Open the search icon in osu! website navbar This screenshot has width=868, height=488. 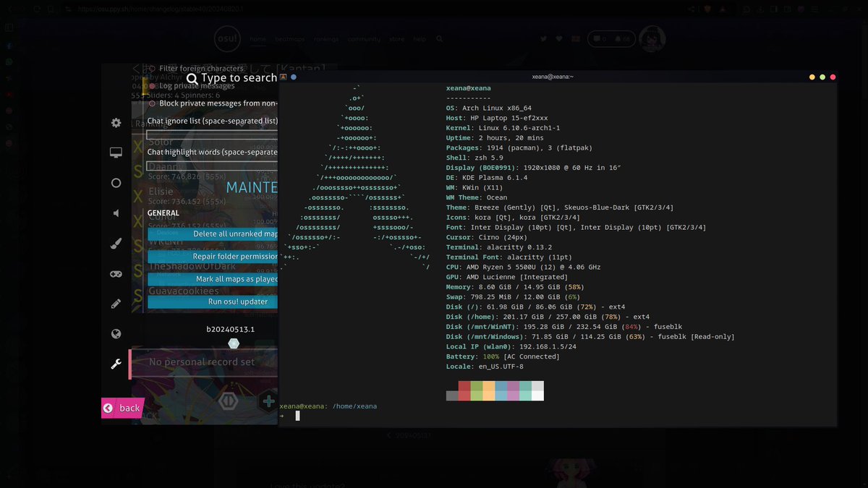[439, 39]
